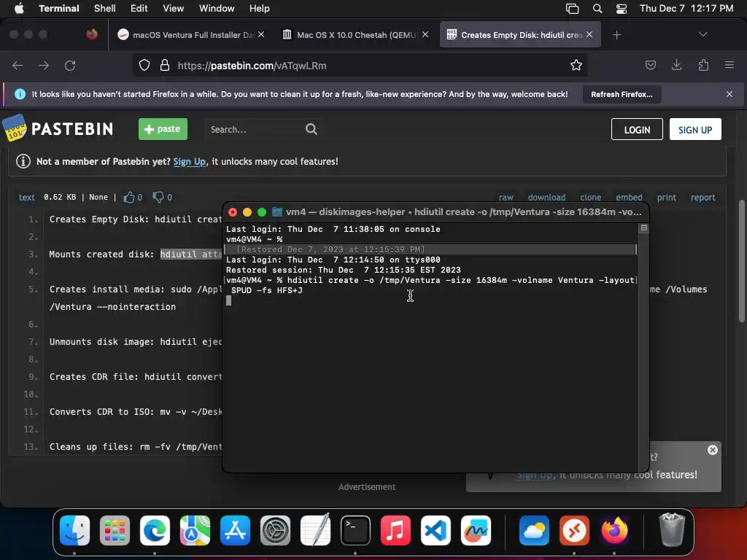The width and height of the screenshot is (747, 560).
Task: Open App Store from the Dock
Action: coord(235,531)
